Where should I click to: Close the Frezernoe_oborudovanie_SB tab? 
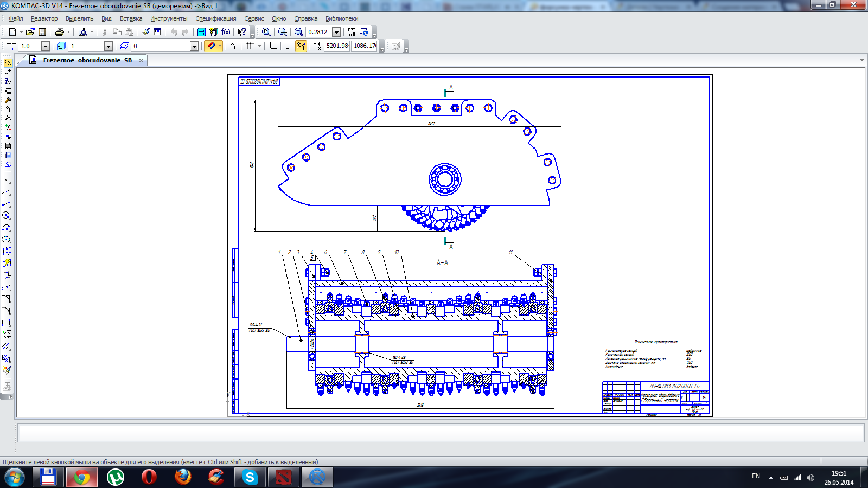(x=141, y=60)
